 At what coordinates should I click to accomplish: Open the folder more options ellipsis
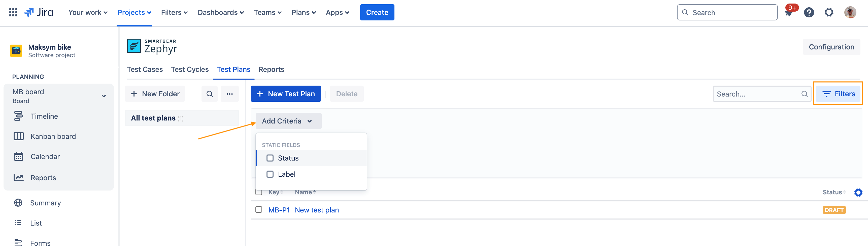(x=229, y=94)
